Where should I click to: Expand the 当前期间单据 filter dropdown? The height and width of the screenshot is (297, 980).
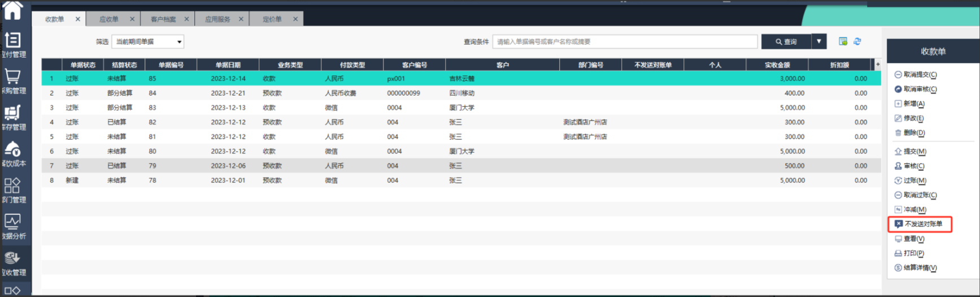point(179,42)
